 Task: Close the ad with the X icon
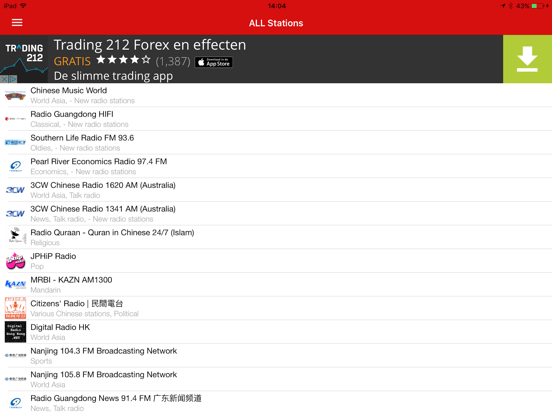click(x=4, y=79)
